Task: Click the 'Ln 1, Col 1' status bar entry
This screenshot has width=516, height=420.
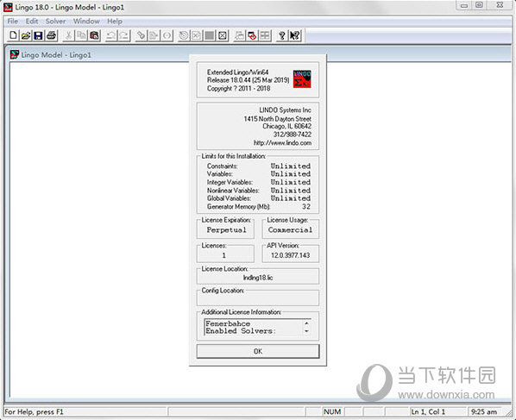Action: click(428, 411)
